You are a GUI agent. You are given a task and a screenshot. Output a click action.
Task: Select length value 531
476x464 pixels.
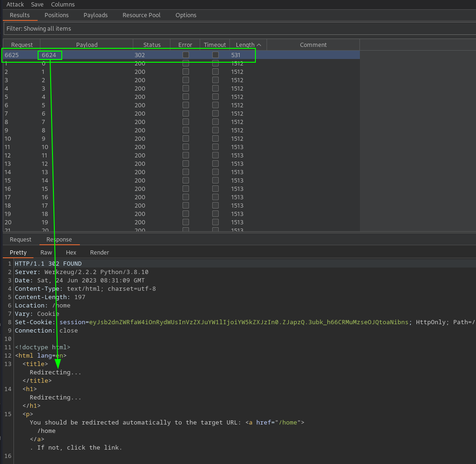[x=235, y=55]
